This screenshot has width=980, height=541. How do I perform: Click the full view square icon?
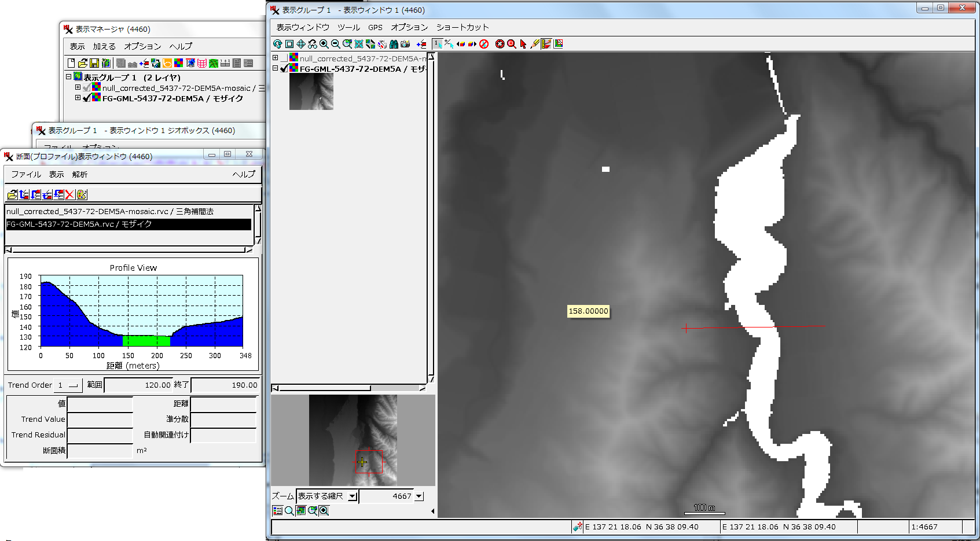tap(289, 44)
